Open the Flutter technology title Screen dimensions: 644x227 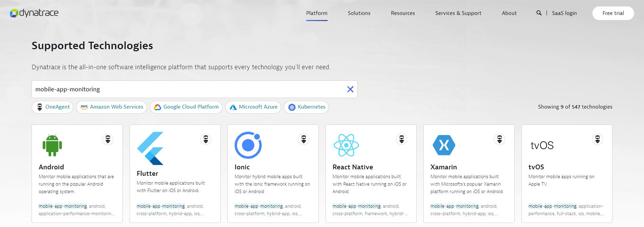[147, 173]
